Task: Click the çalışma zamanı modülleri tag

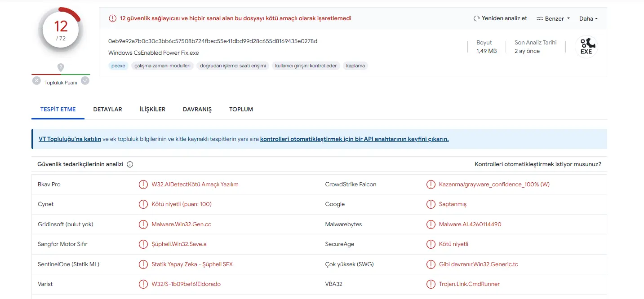Action: point(163,66)
